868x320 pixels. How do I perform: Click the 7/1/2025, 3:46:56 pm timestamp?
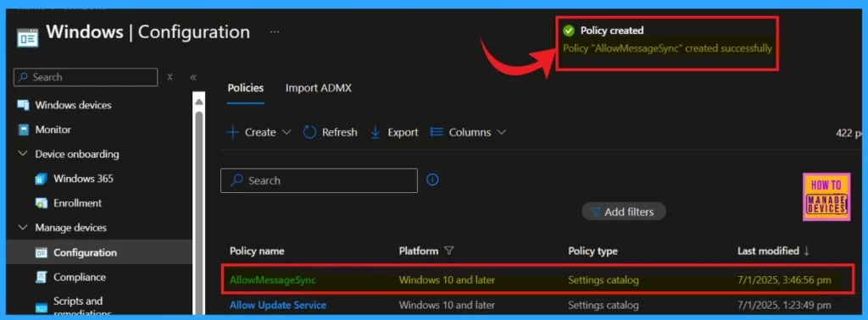784,280
